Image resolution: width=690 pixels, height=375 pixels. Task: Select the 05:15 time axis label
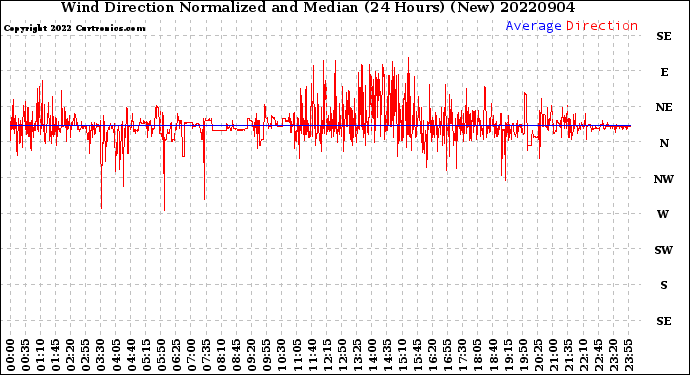[146, 355]
